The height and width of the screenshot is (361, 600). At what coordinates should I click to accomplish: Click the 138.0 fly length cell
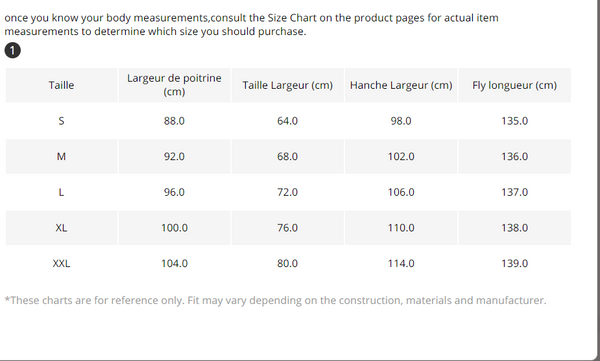[x=514, y=228]
